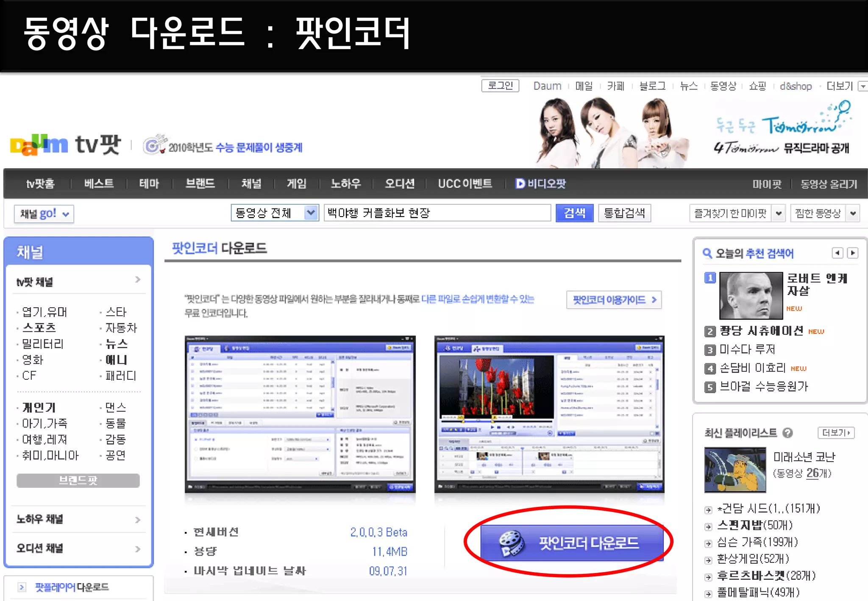Open the 오디션 menu item
The image size is (868, 601).
[399, 184]
